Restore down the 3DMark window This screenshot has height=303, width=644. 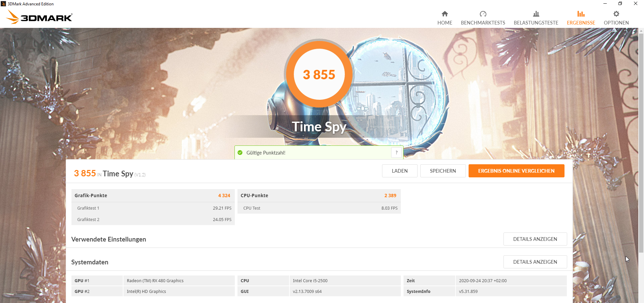pos(620,4)
